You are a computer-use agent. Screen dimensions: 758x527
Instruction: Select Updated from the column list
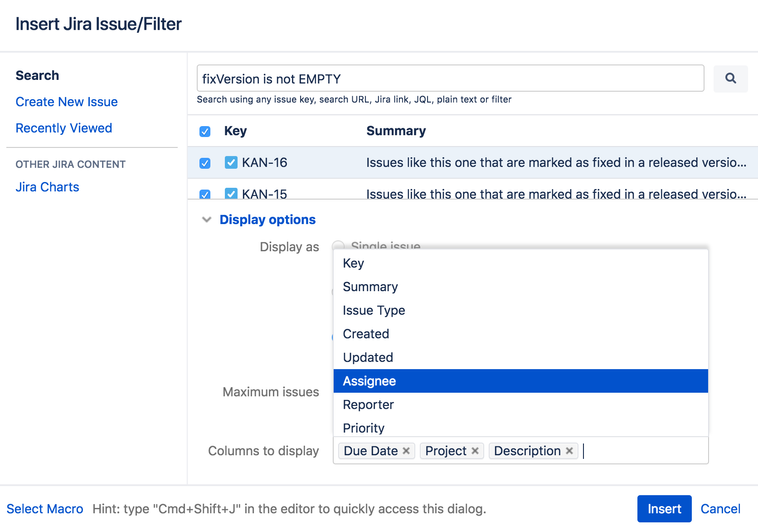click(521, 358)
